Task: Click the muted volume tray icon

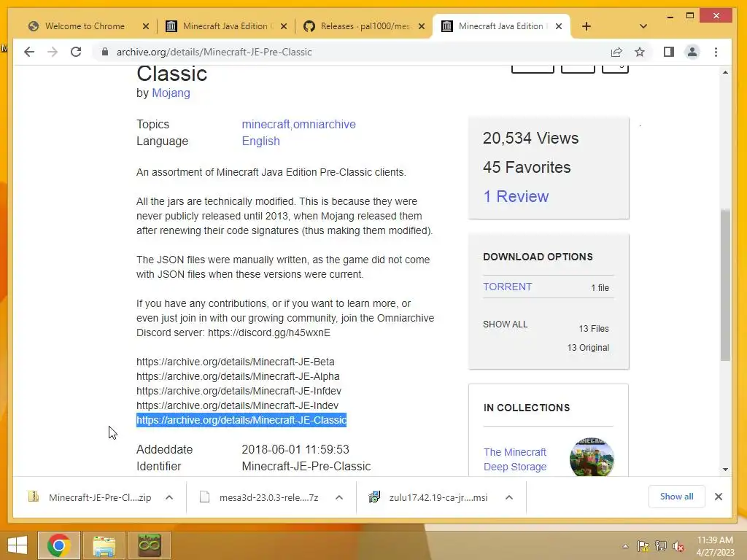Action: (x=678, y=546)
